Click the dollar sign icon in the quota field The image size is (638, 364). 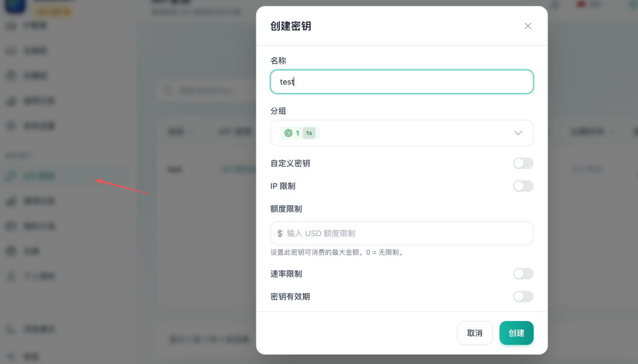279,233
